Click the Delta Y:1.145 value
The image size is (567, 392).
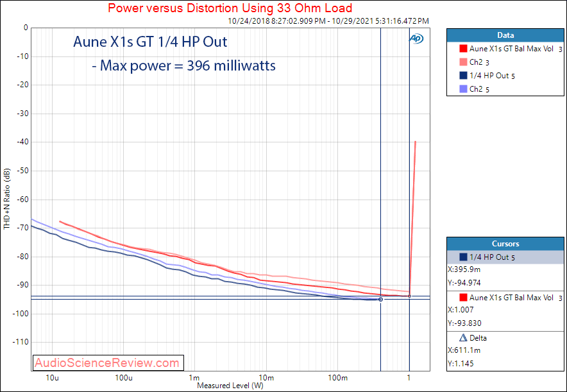461,363
